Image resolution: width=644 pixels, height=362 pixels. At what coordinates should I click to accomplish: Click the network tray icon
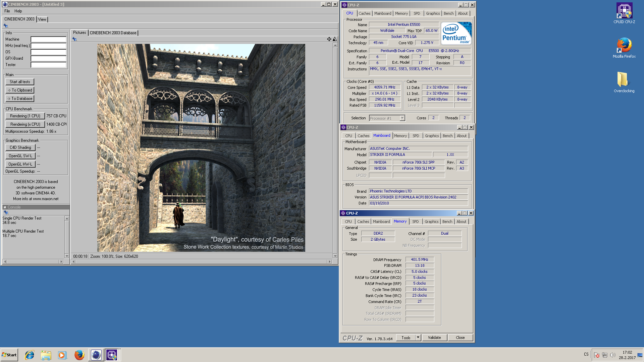[605, 355]
